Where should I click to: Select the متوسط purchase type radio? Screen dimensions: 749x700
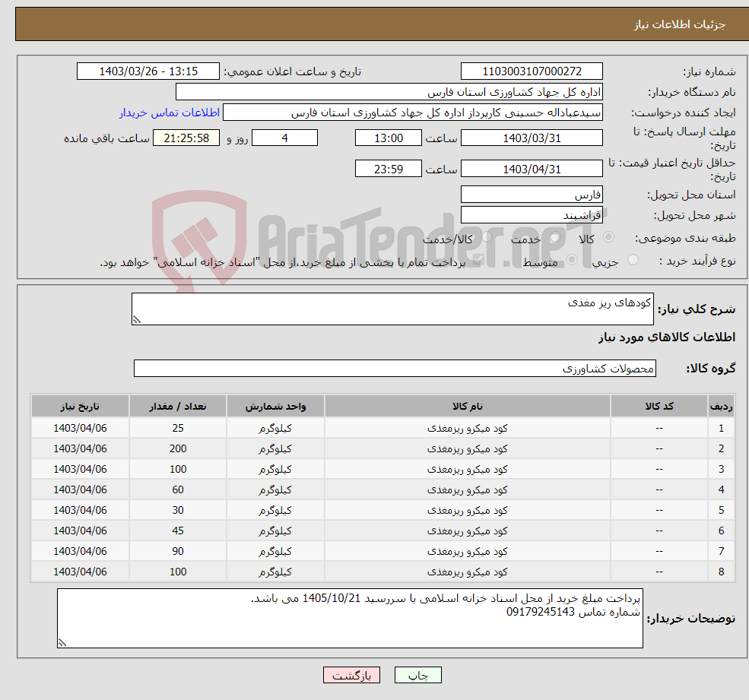pyautogui.click(x=572, y=260)
